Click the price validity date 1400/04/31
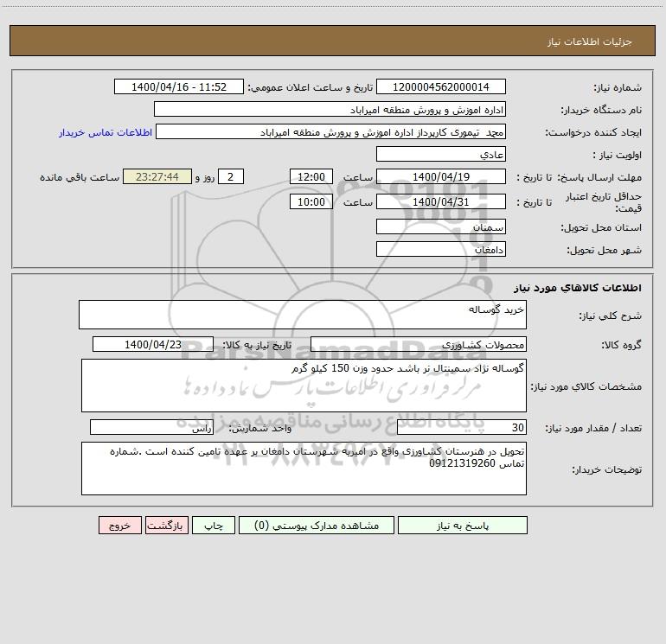The height and width of the screenshot is (644, 666). click(441, 201)
